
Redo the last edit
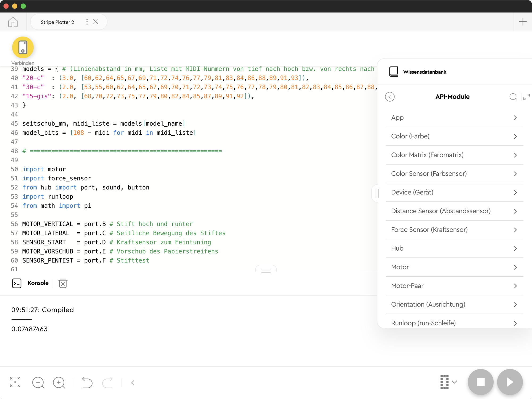tap(107, 383)
